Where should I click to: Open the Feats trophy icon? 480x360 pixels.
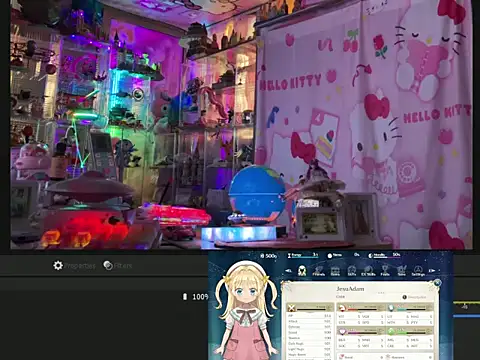pos(385,271)
